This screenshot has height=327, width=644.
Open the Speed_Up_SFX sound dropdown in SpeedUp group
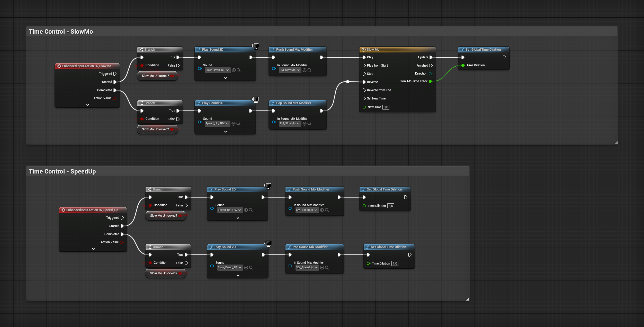pos(230,210)
